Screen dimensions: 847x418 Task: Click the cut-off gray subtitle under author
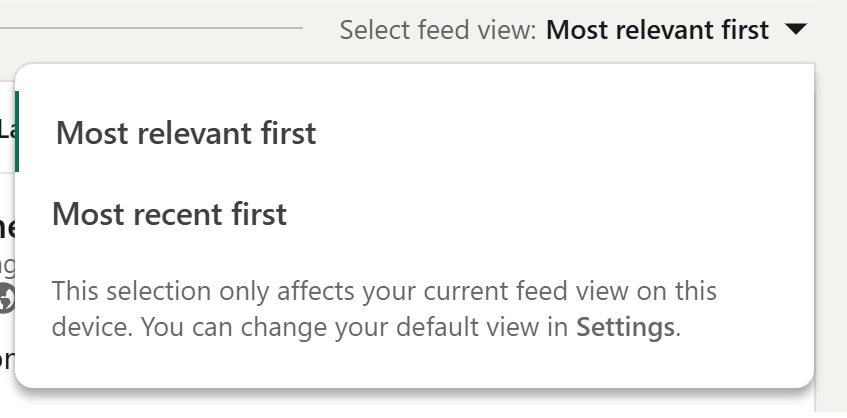coord(7,266)
